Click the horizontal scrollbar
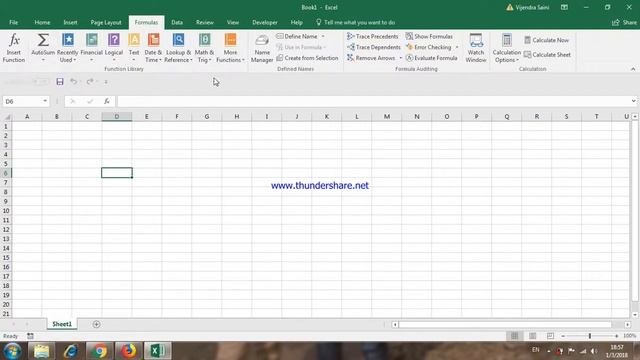This screenshot has height=360, width=640. click(505, 324)
